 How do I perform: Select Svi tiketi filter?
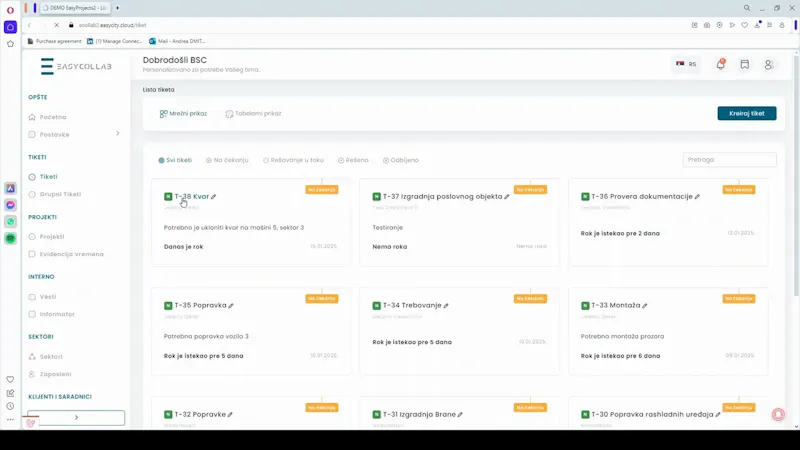coord(175,160)
